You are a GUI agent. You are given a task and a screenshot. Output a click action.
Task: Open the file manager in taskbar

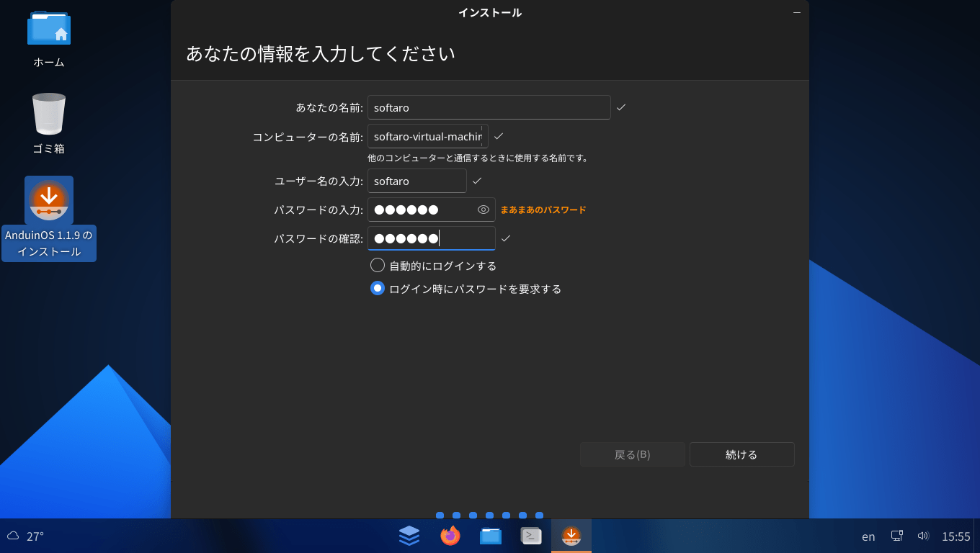tap(491, 536)
